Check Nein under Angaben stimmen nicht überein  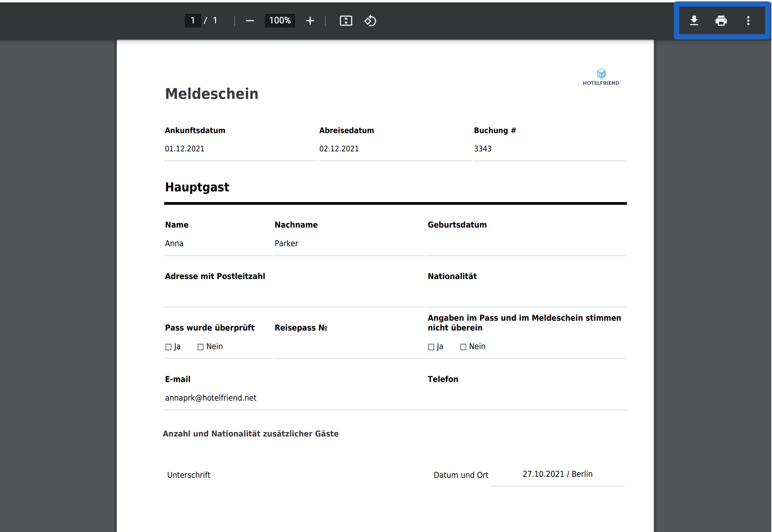click(x=463, y=347)
